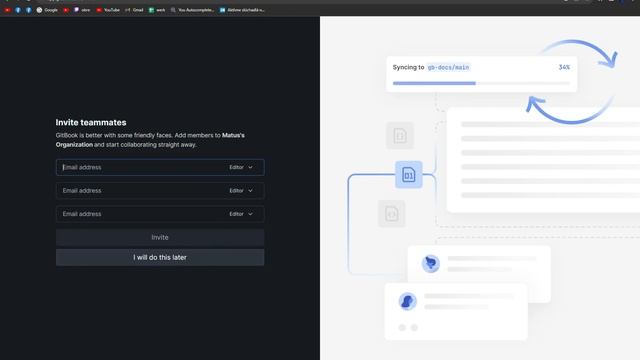The height and width of the screenshot is (360, 640).
Task: Open Editor role dropdown in focused email row
Action: [x=241, y=167]
